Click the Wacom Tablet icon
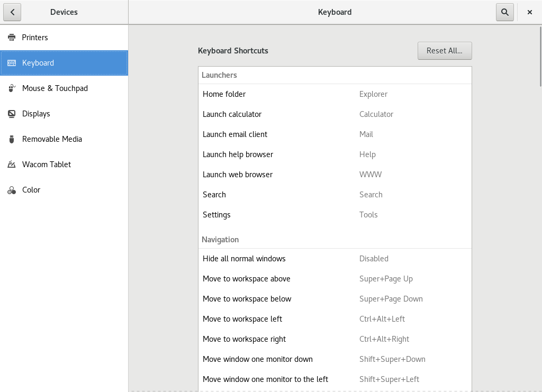The width and height of the screenshot is (542, 392). click(12, 165)
